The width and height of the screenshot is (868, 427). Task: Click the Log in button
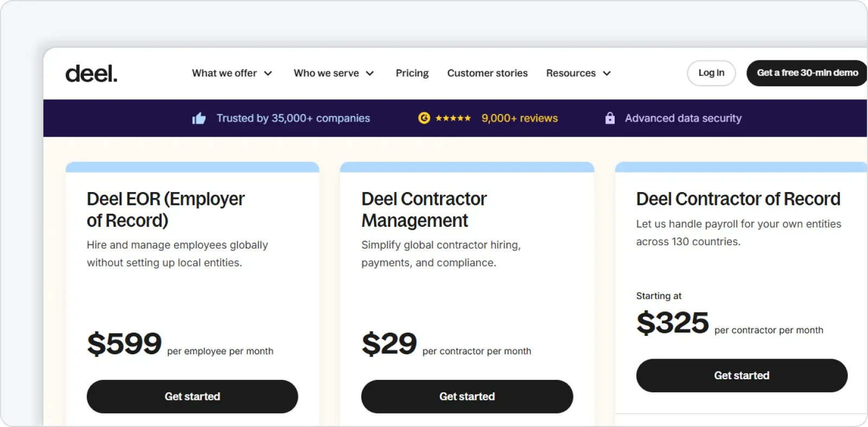click(x=711, y=73)
